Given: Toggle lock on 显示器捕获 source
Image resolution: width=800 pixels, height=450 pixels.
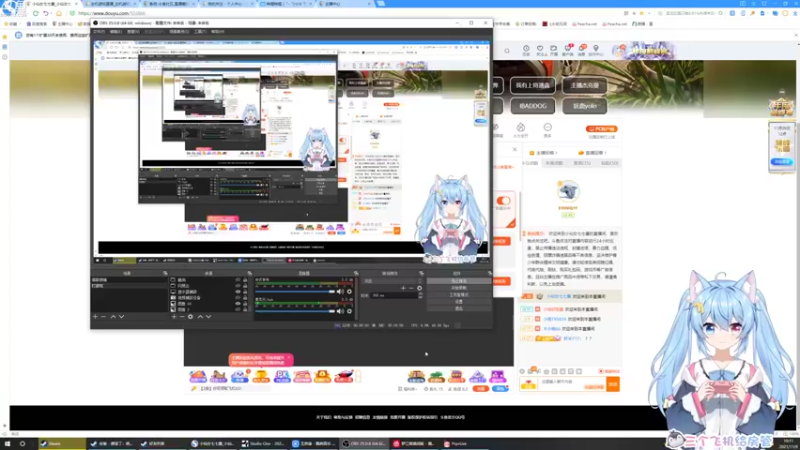Looking at the screenshot, I should click(x=245, y=292).
